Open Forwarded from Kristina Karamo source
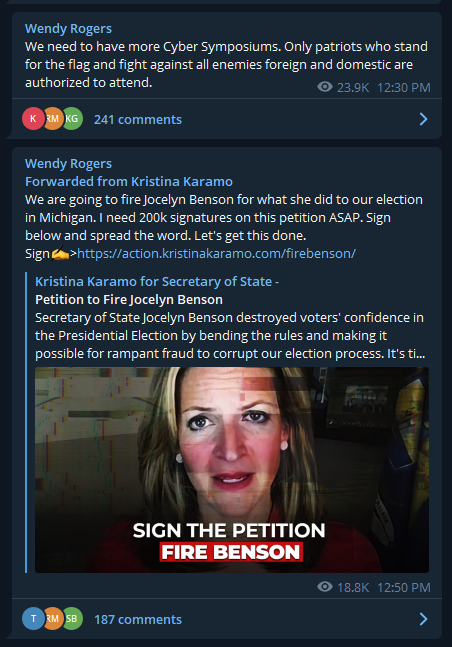The height and width of the screenshot is (647, 452). pos(129,182)
